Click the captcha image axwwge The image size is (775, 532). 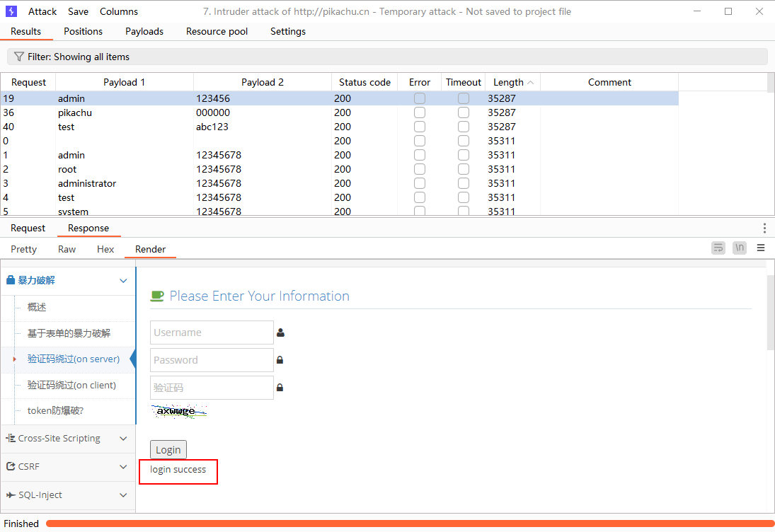[x=178, y=411]
